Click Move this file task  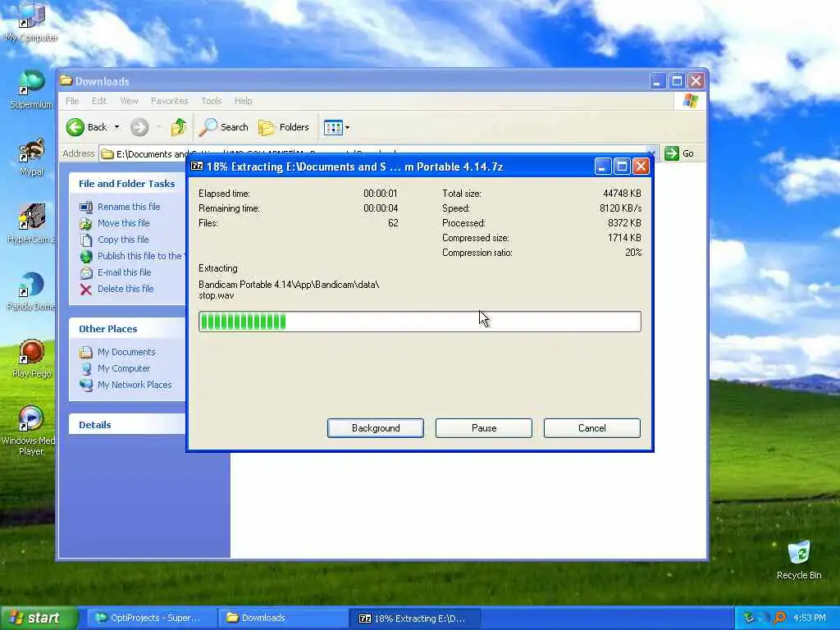pos(123,223)
